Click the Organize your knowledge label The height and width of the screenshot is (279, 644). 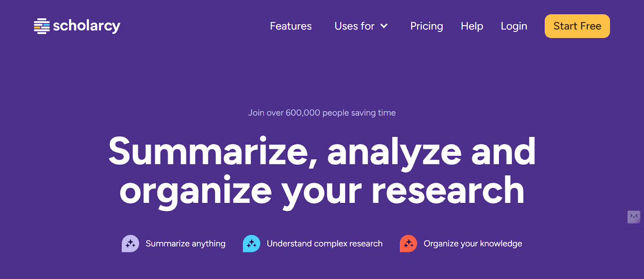click(x=473, y=244)
